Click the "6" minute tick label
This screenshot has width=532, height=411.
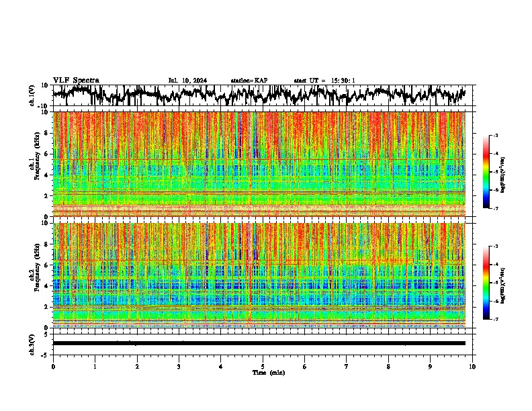[305, 367]
